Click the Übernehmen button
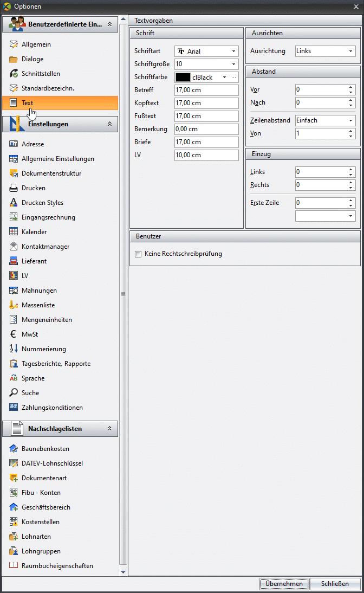Viewport: 364px width, 593px height. [x=284, y=584]
